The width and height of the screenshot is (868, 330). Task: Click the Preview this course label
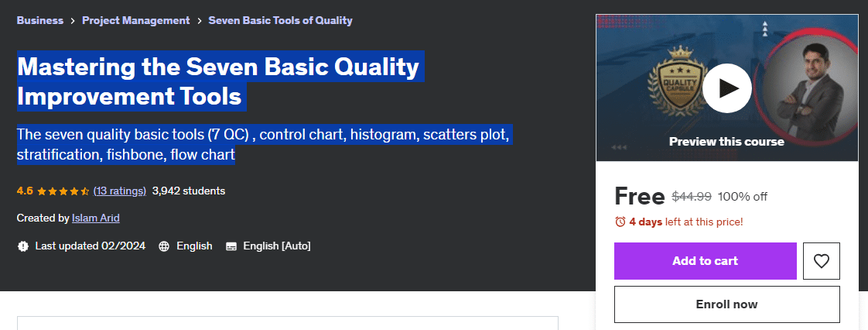click(x=726, y=142)
